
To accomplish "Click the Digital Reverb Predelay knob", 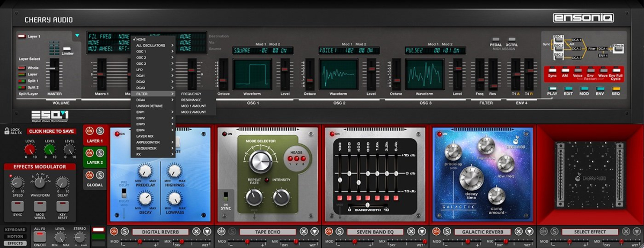I will (x=144, y=171).
